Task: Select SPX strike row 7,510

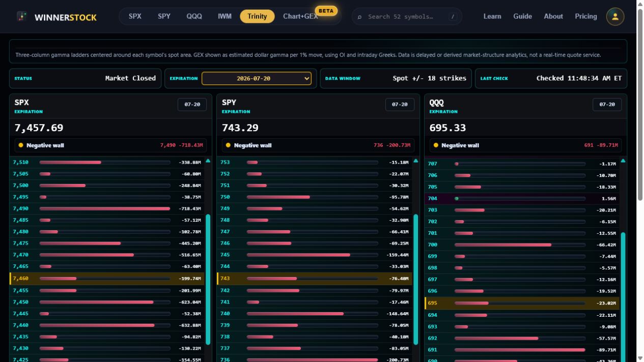Action: pos(107,162)
